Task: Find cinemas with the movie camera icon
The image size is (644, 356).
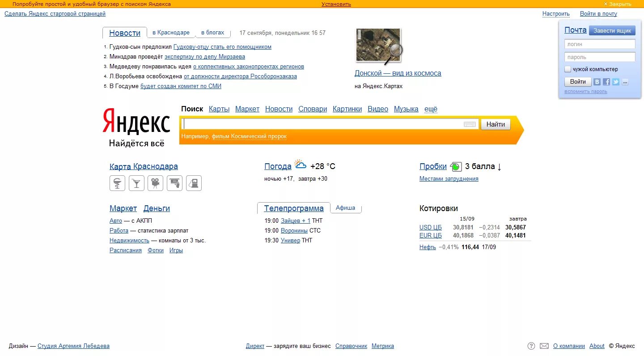Action: 155,183
